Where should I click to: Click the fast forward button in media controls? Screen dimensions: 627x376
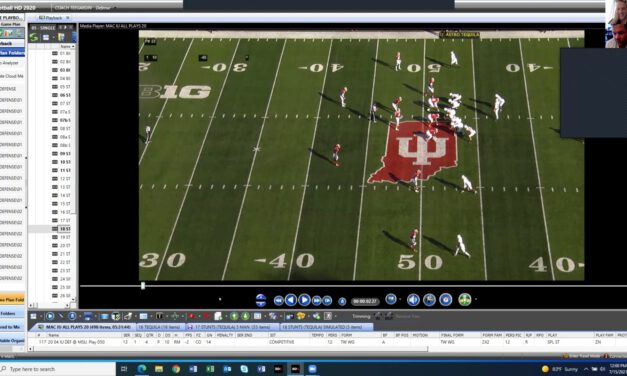317,300
